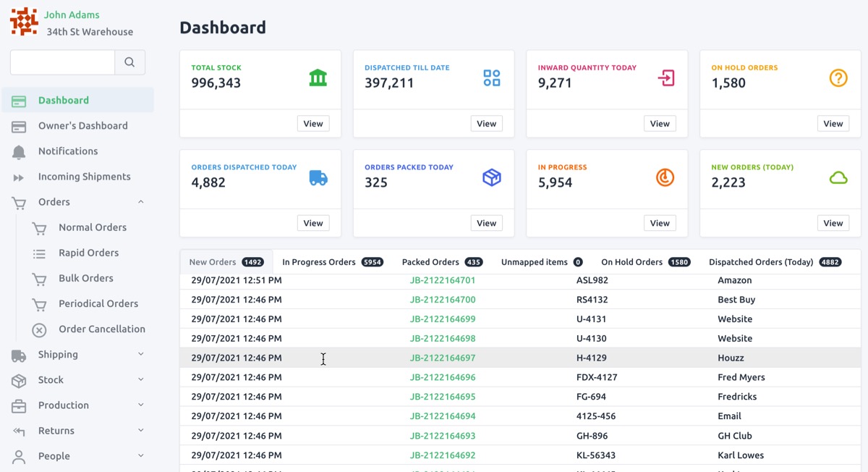Expand the Production sidebar menu
Screen dimensions: 868x472
[140, 405]
